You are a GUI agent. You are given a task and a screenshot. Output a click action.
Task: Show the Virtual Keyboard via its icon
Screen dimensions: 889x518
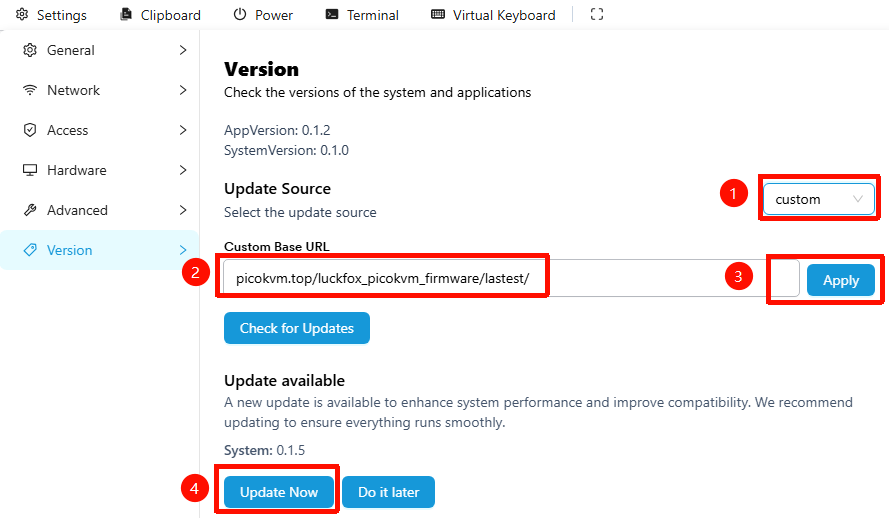438,15
